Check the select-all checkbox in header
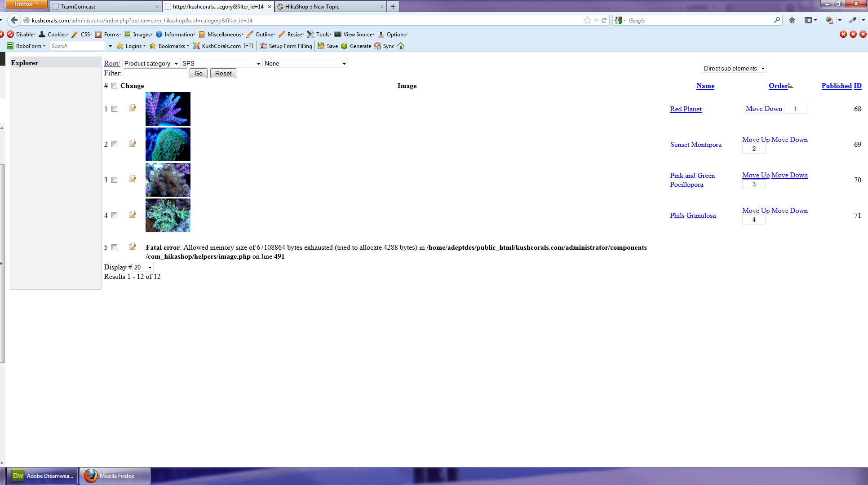Image resolution: width=868 pixels, height=485 pixels. (x=115, y=86)
